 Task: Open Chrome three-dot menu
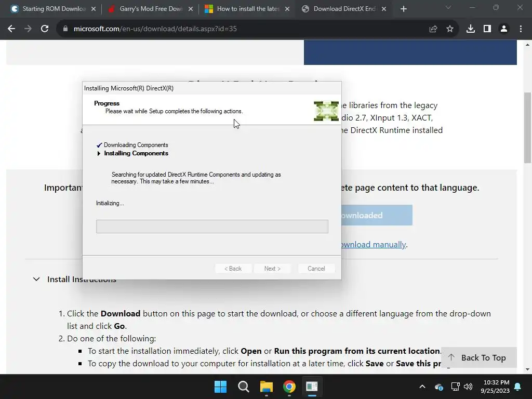(x=521, y=29)
